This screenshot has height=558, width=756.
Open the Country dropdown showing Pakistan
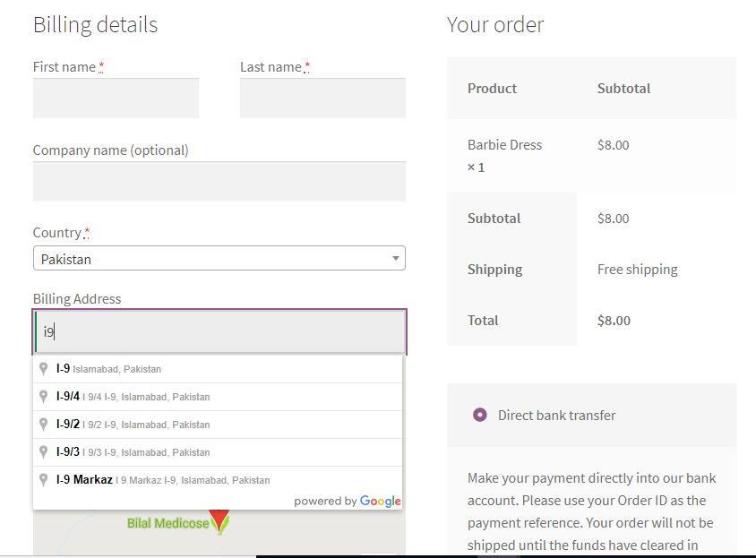[x=219, y=258]
